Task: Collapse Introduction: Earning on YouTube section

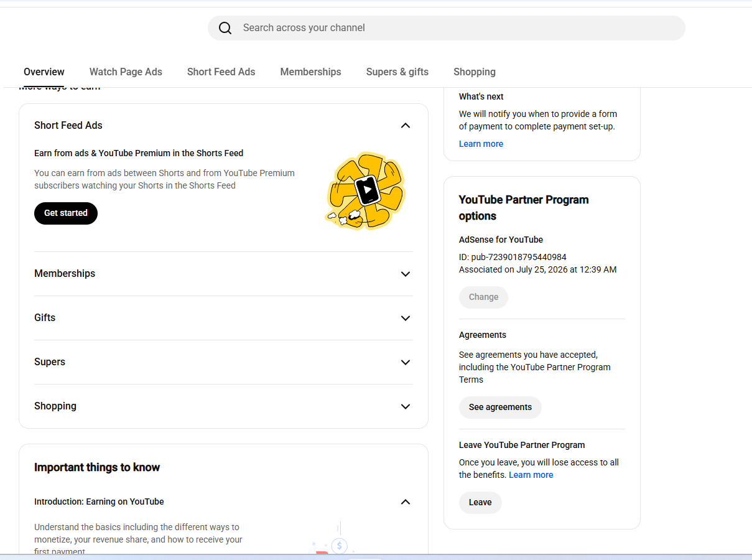Action: point(406,502)
